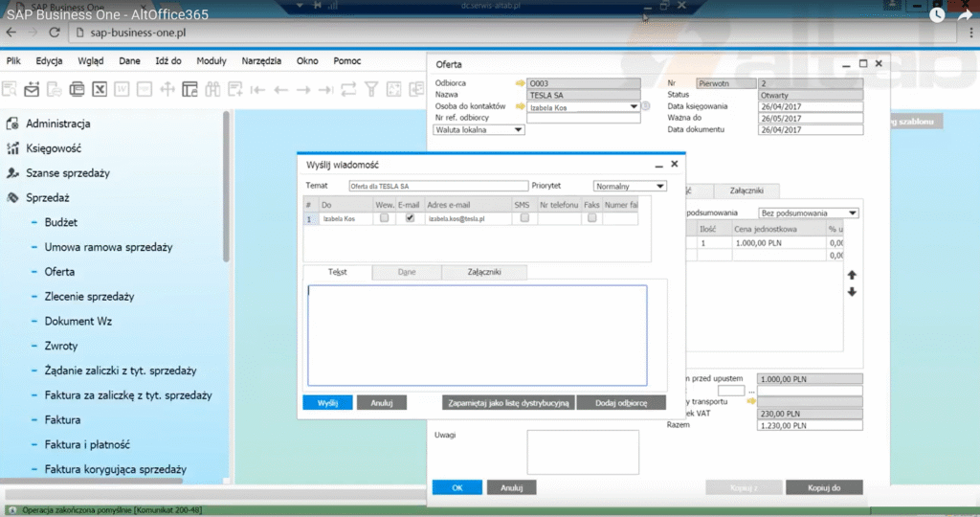Move the offer row up with the up arrow
Viewport: 980px width, 517px height.
pos(852,275)
